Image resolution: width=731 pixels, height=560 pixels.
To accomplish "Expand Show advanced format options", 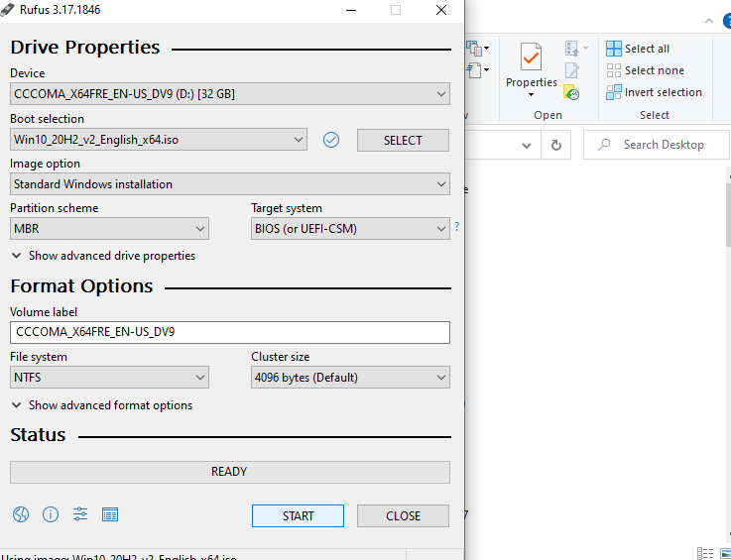I will pos(101,405).
